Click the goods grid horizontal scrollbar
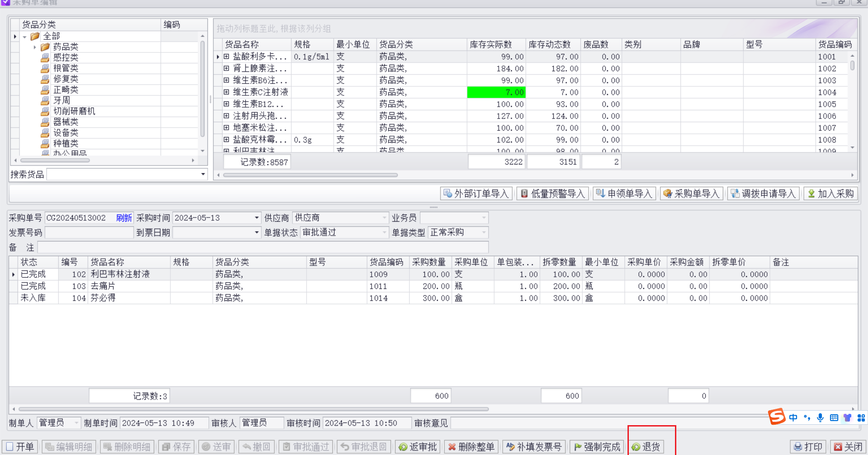This screenshot has height=455, width=868. [310, 175]
